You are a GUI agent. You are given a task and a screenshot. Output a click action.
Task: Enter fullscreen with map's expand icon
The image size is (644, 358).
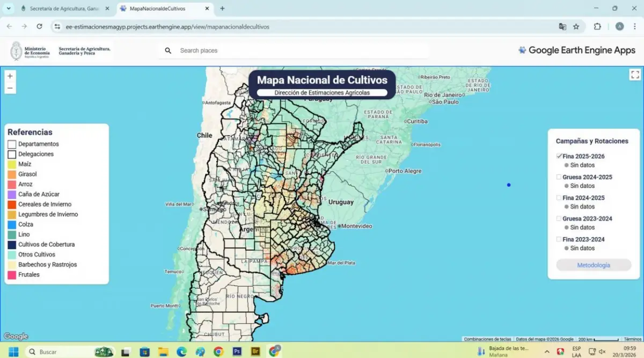click(x=634, y=75)
